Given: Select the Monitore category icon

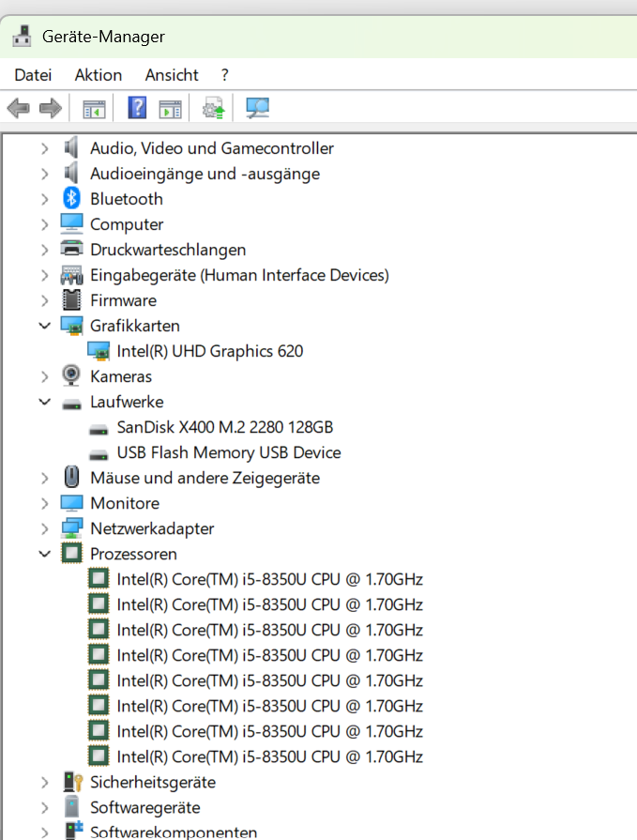Looking at the screenshot, I should click(x=71, y=503).
